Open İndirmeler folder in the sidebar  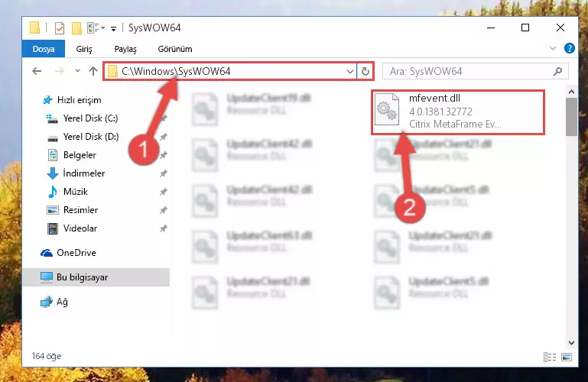[84, 173]
